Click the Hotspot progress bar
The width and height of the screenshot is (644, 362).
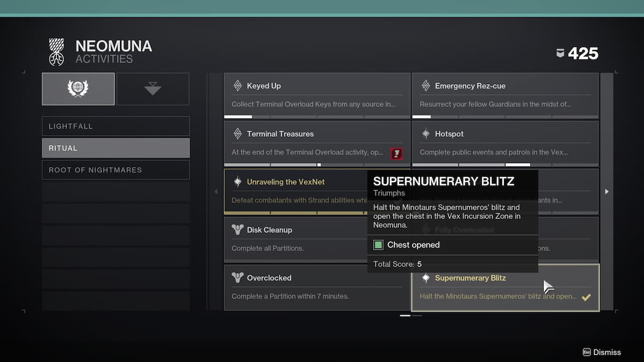point(506,165)
